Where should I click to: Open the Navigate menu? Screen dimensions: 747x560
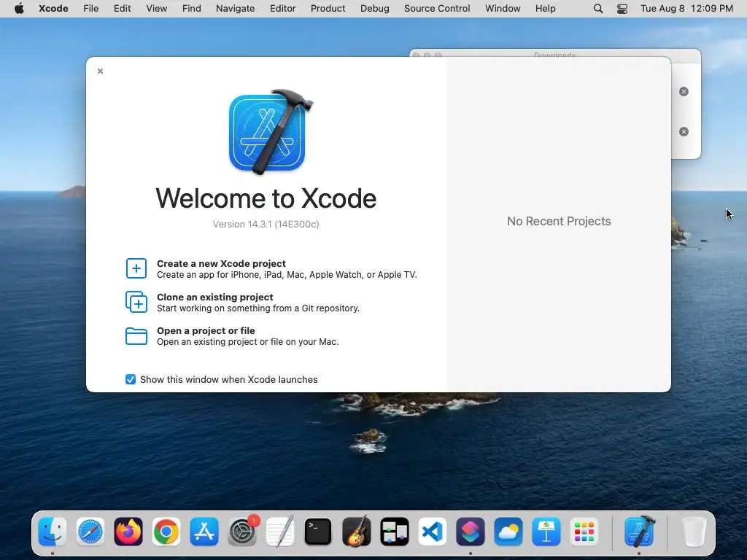[x=235, y=9]
